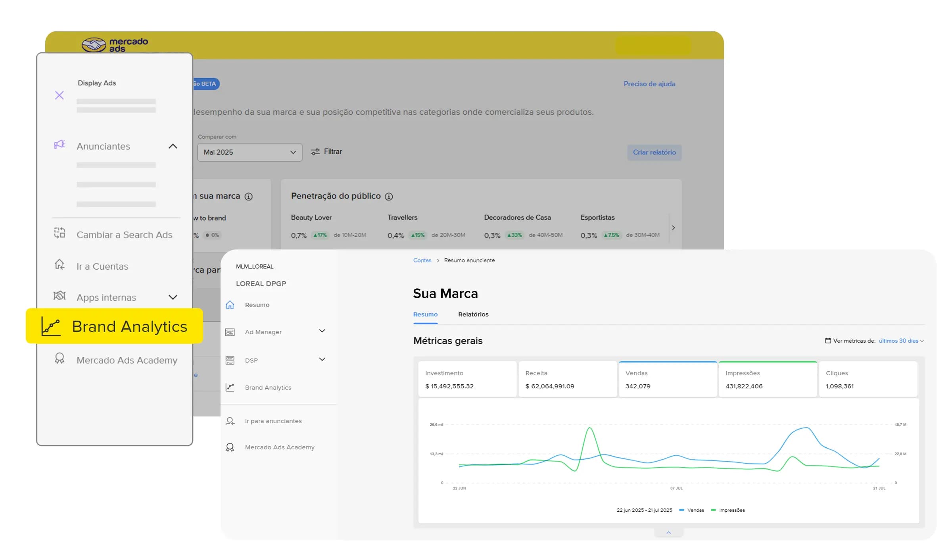Click the Ir a Cuentas home icon

[59, 264]
